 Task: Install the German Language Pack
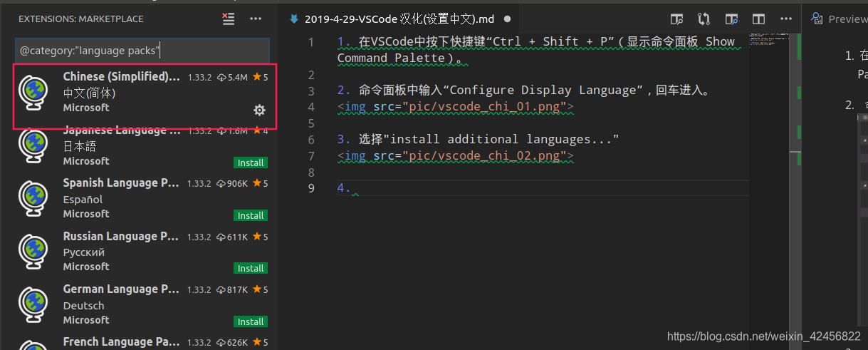(x=251, y=321)
